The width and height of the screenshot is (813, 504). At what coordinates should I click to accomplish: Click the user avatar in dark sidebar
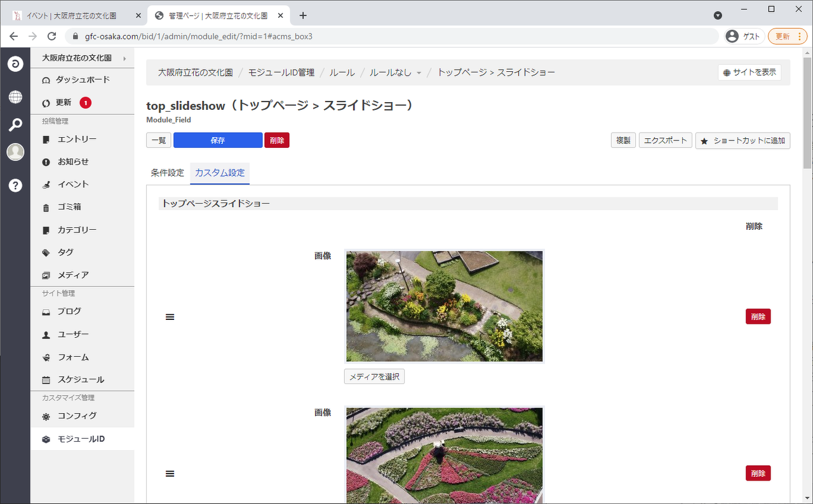click(15, 152)
